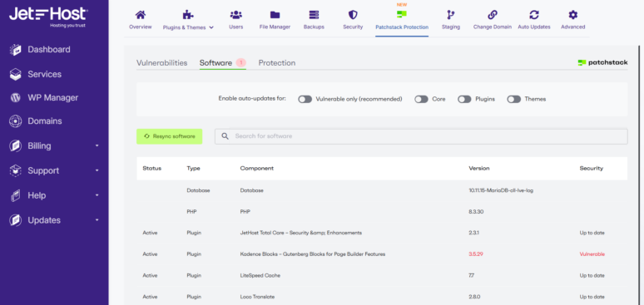Click the Services sidebar icon

click(x=15, y=74)
